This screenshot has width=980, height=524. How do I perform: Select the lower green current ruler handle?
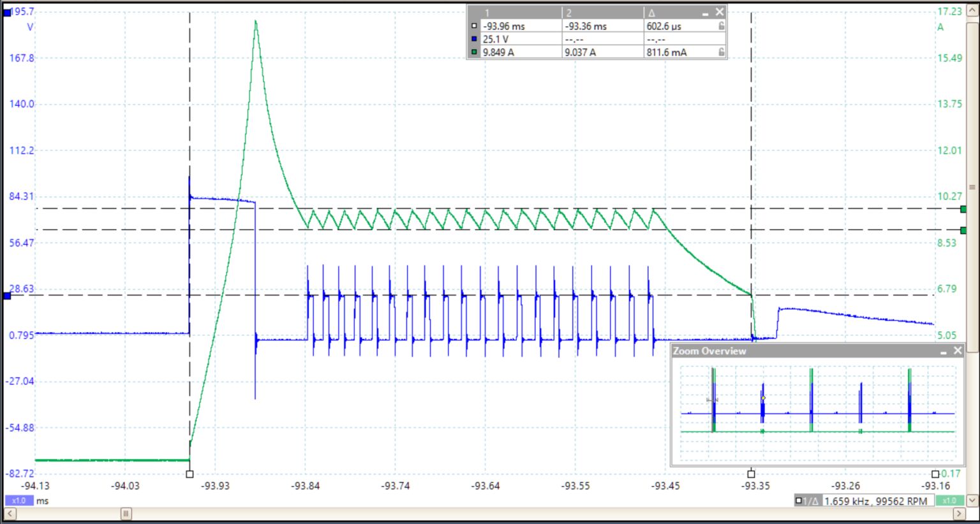(963, 230)
